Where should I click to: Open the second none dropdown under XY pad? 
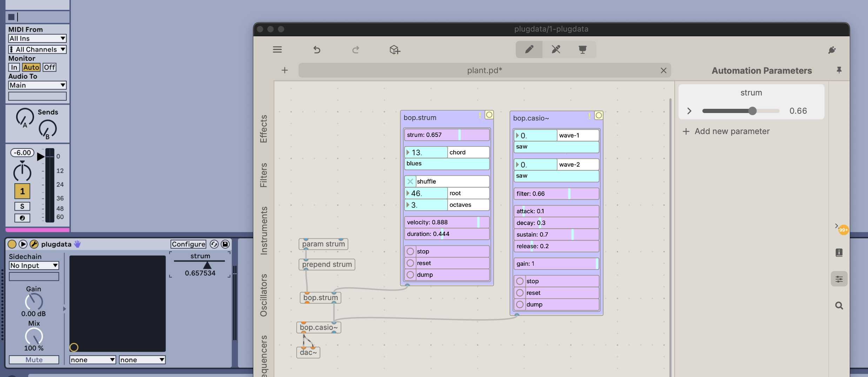(142, 360)
